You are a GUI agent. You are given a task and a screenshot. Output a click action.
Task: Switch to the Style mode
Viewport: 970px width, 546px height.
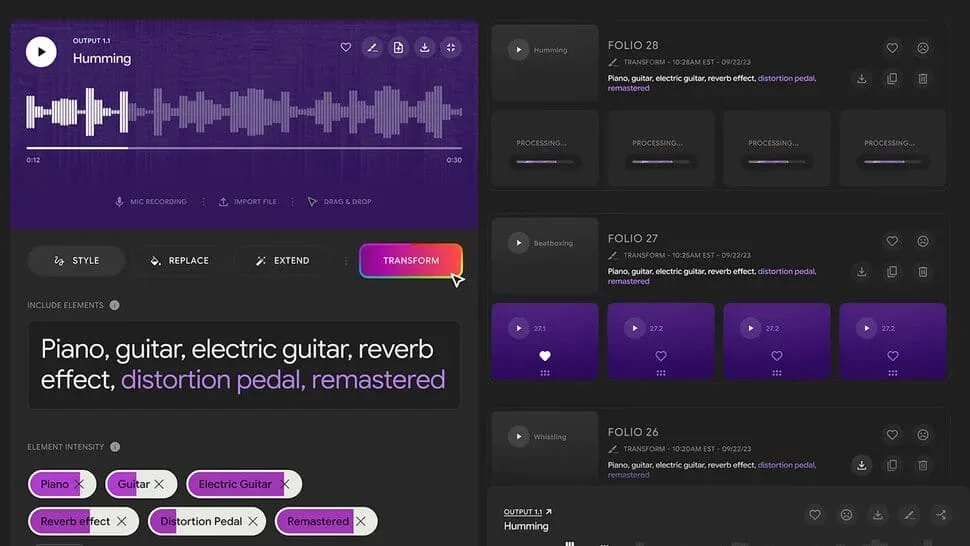click(77, 260)
